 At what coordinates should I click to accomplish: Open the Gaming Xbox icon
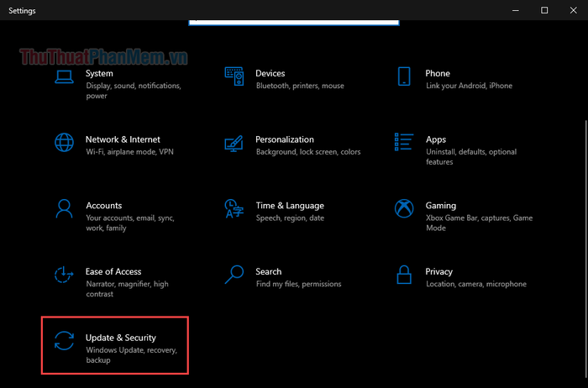point(404,208)
